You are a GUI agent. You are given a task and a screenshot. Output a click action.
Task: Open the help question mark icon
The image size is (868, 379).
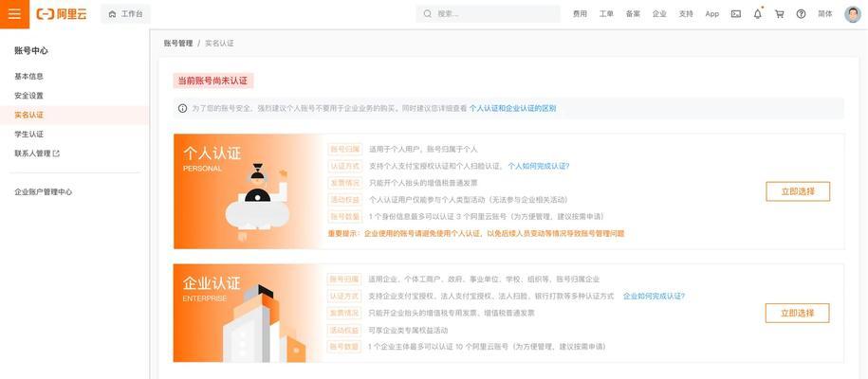[x=801, y=14]
